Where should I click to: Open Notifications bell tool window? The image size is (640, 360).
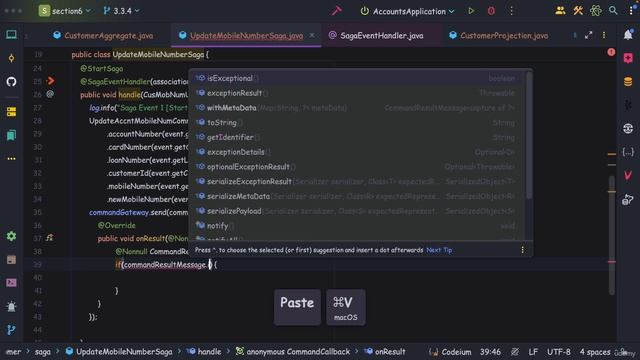(628, 35)
